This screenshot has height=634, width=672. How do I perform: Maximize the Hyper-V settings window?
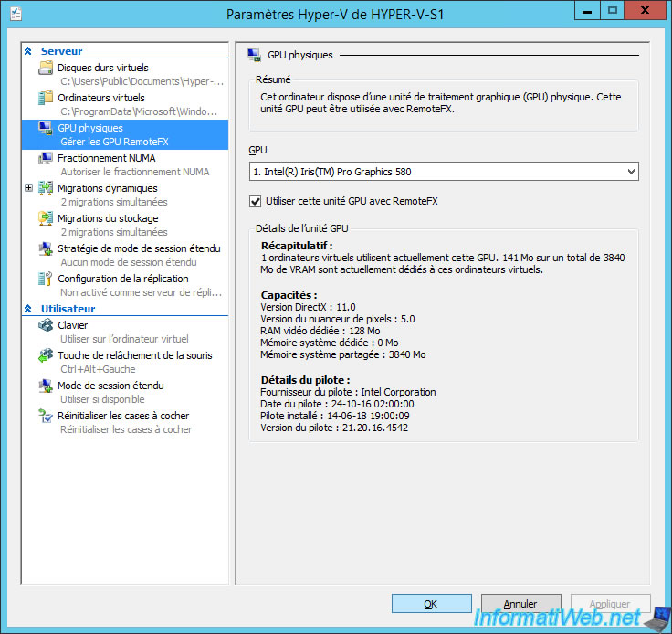point(613,10)
